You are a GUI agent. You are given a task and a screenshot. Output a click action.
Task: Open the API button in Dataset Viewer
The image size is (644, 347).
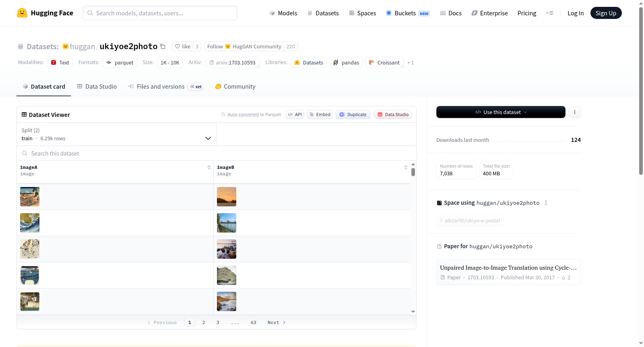click(x=295, y=114)
